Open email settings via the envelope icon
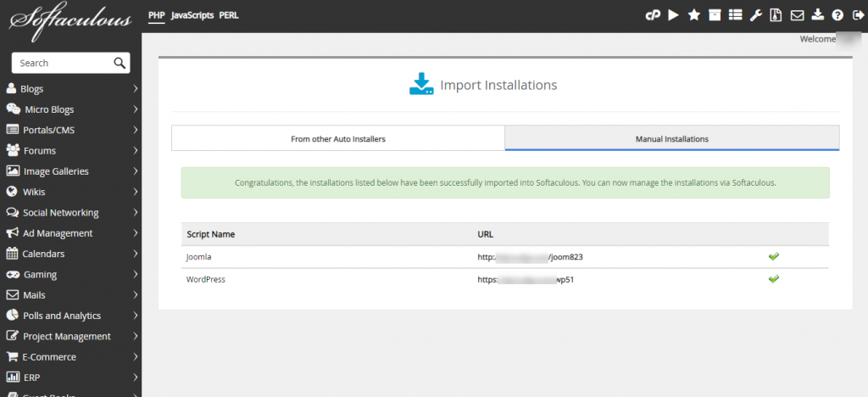Image resolution: width=868 pixels, height=397 pixels. 797,15
